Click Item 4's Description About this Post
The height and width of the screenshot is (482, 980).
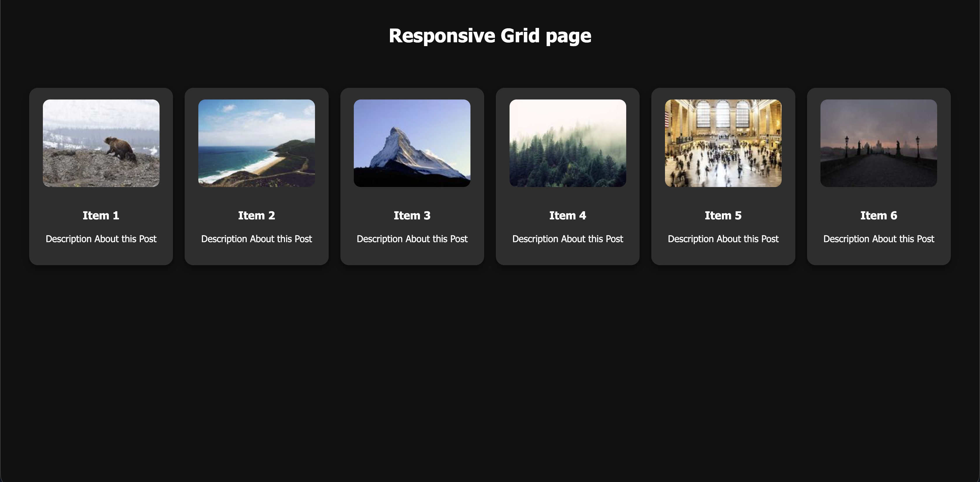click(x=567, y=239)
